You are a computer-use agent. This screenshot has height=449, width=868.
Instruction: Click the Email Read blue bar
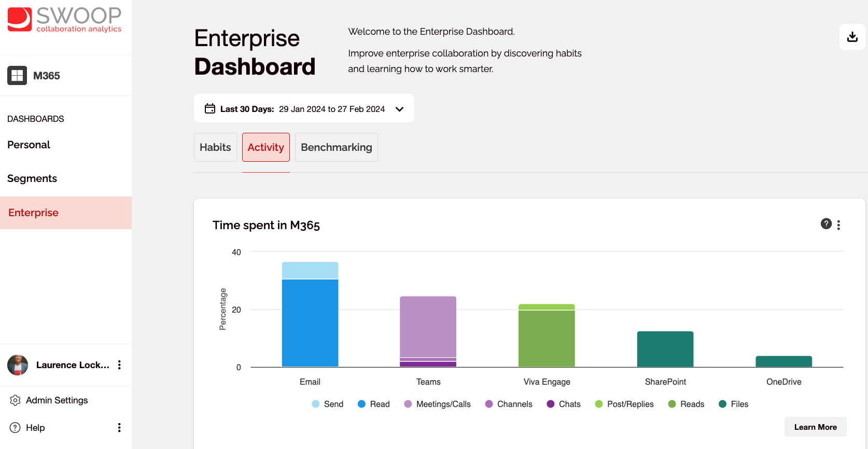tap(310, 323)
